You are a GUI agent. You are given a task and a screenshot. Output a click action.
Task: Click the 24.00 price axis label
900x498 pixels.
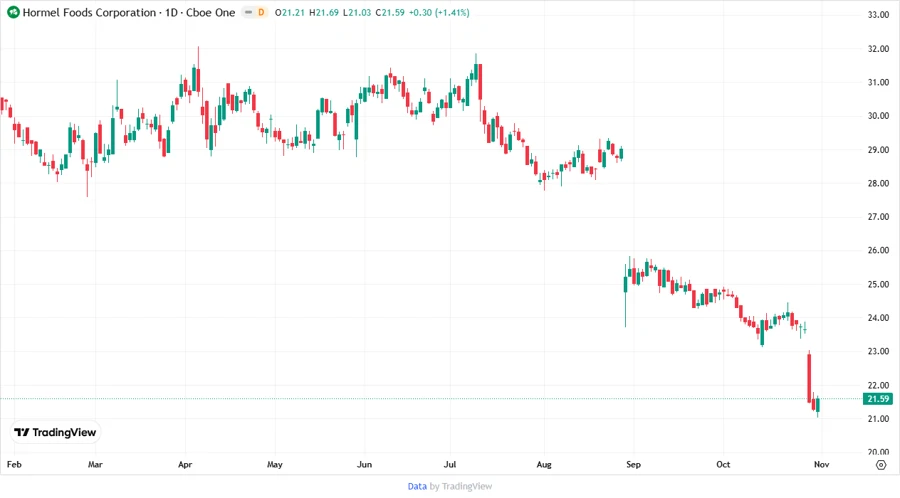(878, 318)
